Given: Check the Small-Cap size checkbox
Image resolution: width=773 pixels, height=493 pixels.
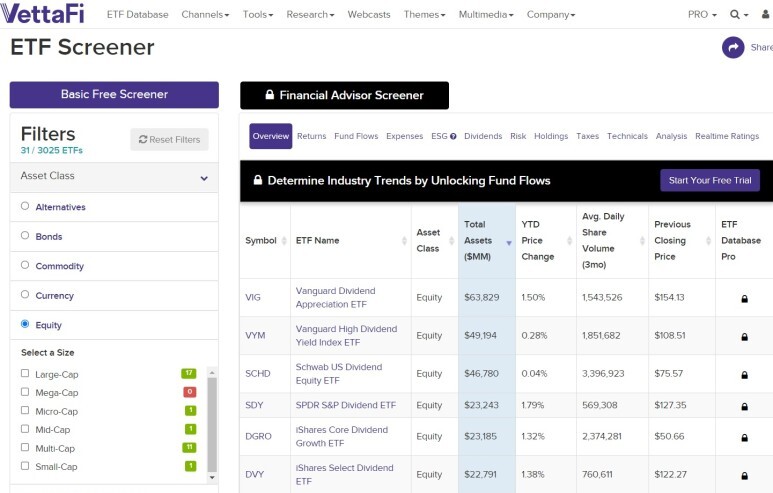Looking at the screenshot, I should 25,466.
